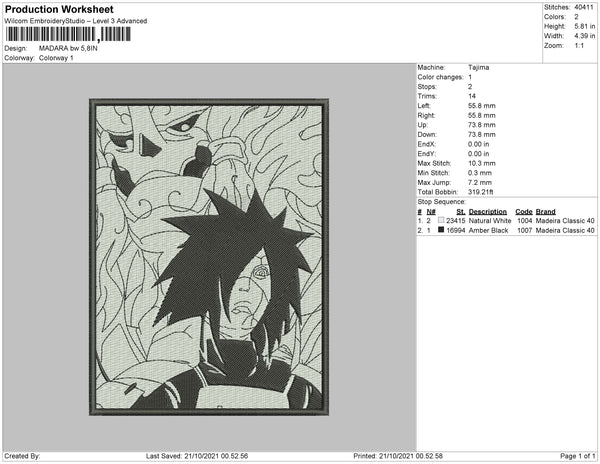This screenshot has width=600, height=464.
Task: Select the Trims value 14
Action: (x=472, y=96)
